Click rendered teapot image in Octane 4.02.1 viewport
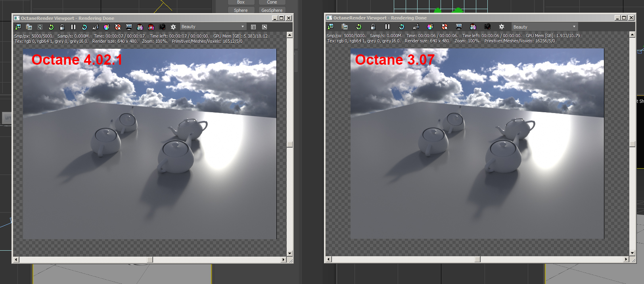Viewport: 644px width, 284px height. (149, 144)
